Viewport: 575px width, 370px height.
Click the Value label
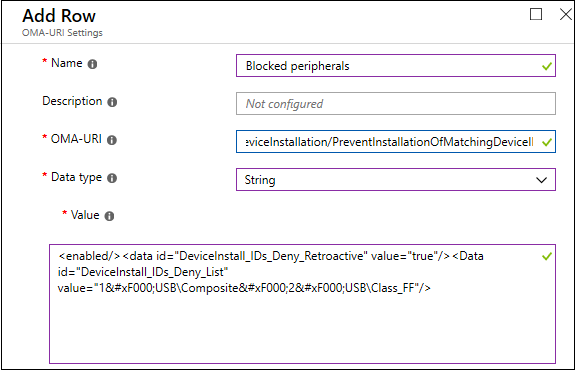tap(85, 215)
